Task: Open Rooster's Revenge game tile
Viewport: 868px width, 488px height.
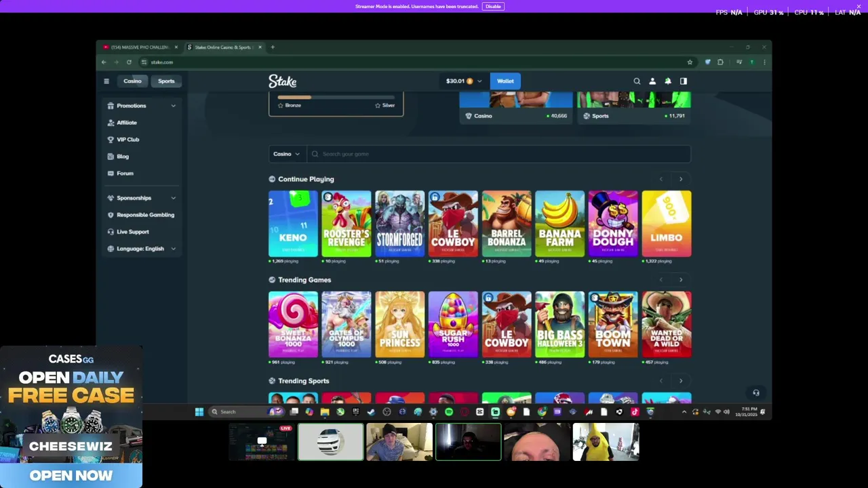Action: click(347, 224)
